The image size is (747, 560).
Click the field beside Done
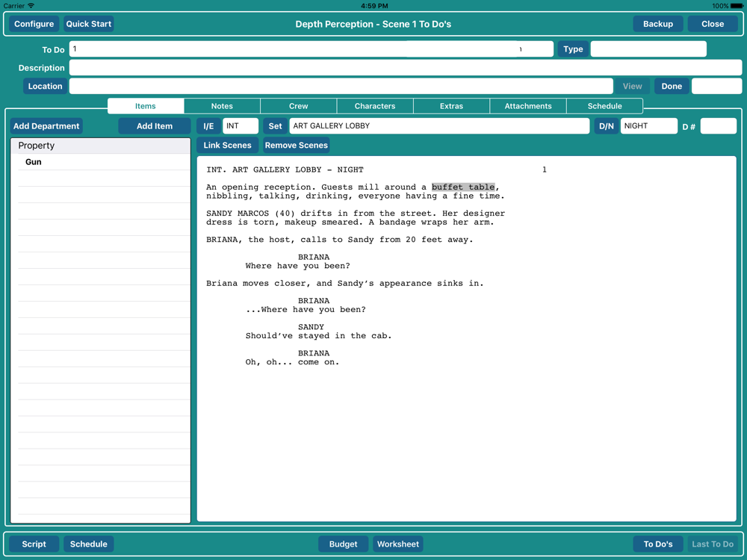(716, 86)
